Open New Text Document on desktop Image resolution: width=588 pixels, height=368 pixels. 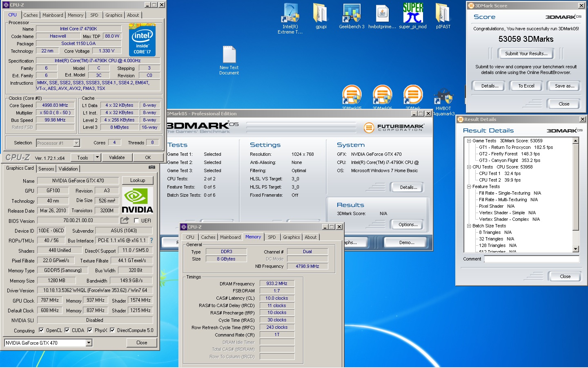[229, 60]
